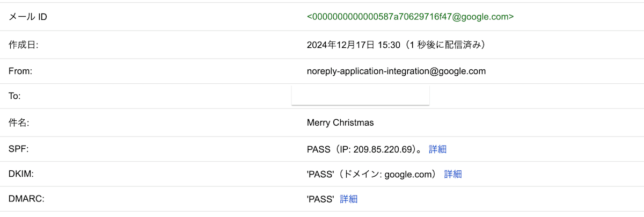Click the メール ID row label
The image size is (644, 217).
(28, 17)
